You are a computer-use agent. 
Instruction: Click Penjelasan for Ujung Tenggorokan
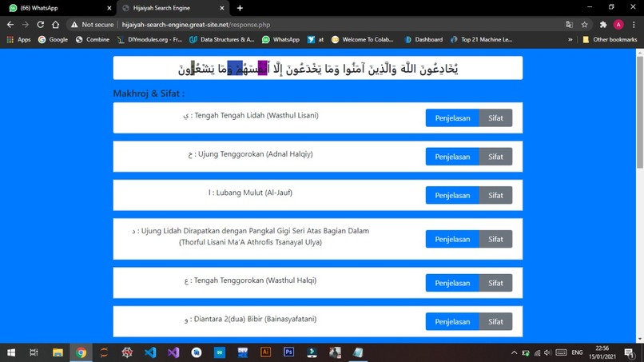point(452,157)
